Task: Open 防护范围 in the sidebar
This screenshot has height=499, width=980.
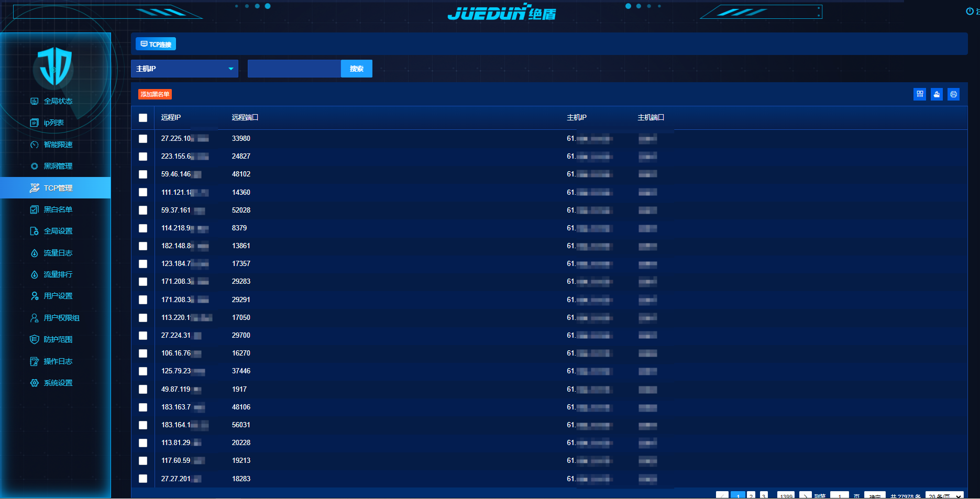Action: [58, 339]
